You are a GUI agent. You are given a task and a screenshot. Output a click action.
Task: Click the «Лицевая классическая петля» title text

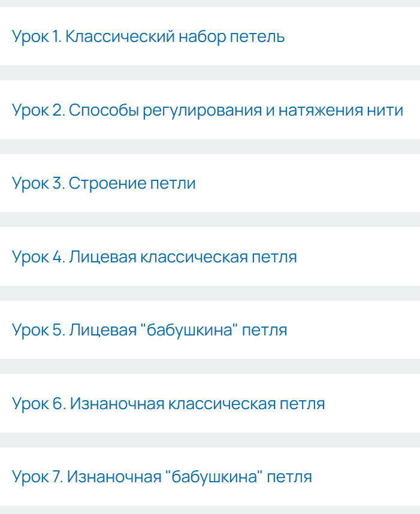pyautogui.click(x=154, y=257)
